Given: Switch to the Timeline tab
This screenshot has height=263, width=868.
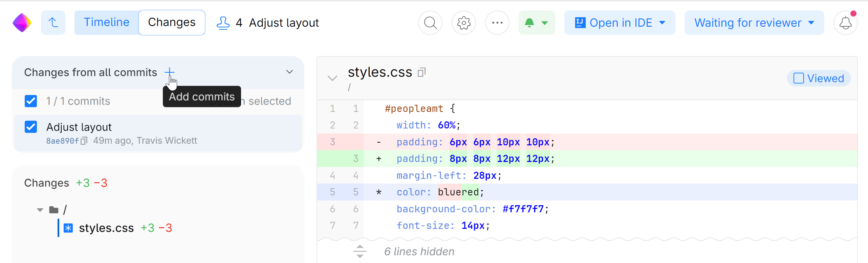Looking at the screenshot, I should pos(106,22).
